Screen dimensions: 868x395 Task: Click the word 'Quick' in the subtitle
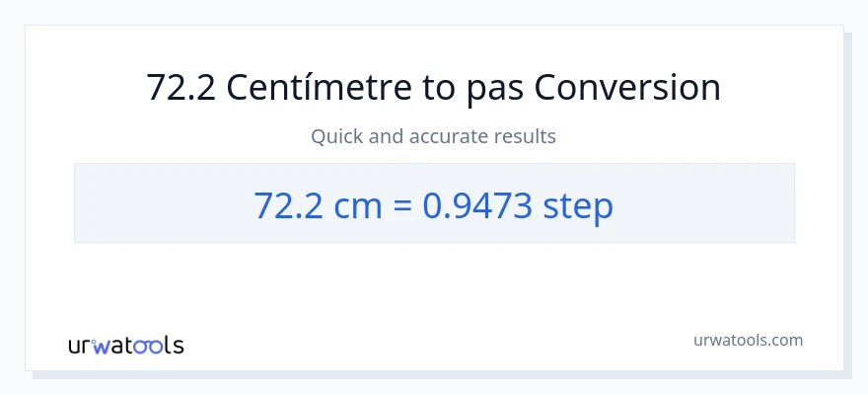coord(337,136)
